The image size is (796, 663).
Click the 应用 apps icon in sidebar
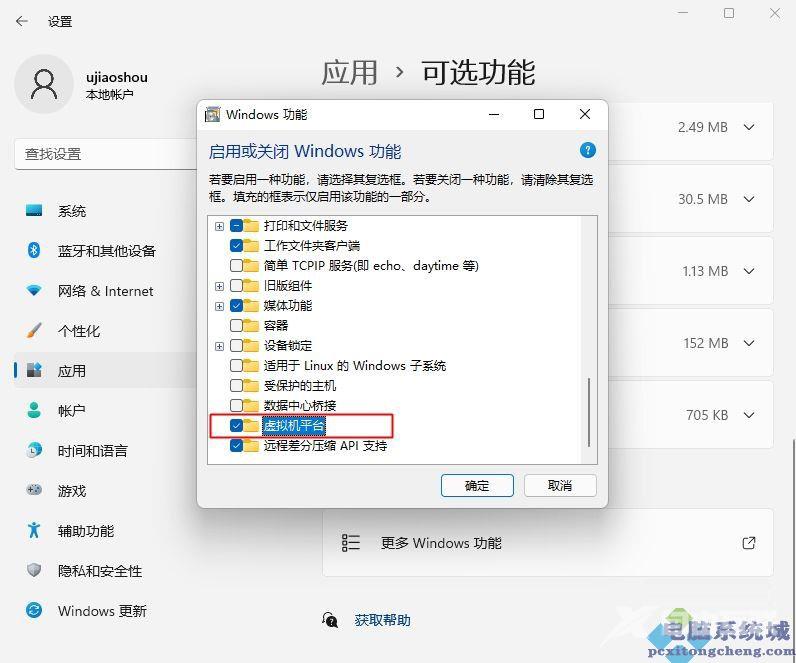pyautogui.click(x=34, y=370)
